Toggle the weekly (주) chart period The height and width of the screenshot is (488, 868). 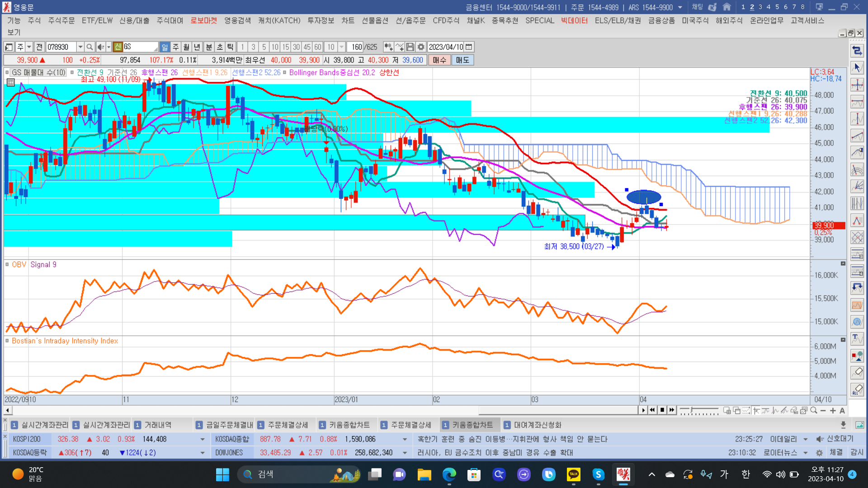(x=175, y=47)
